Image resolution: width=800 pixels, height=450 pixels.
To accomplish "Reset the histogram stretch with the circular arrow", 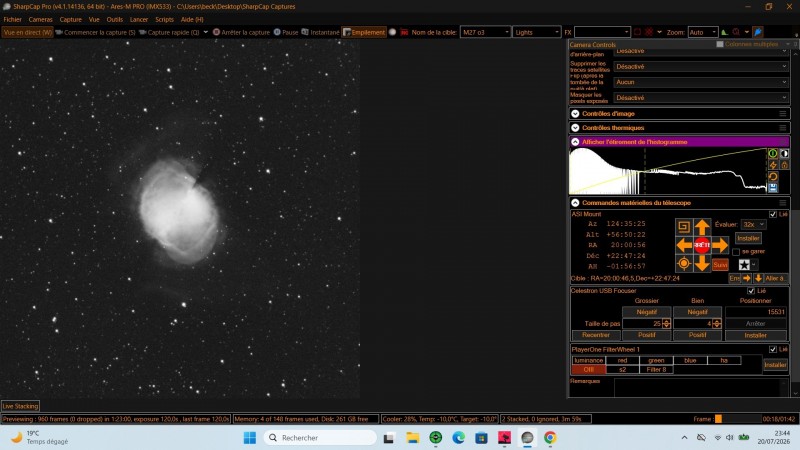I will click(773, 177).
